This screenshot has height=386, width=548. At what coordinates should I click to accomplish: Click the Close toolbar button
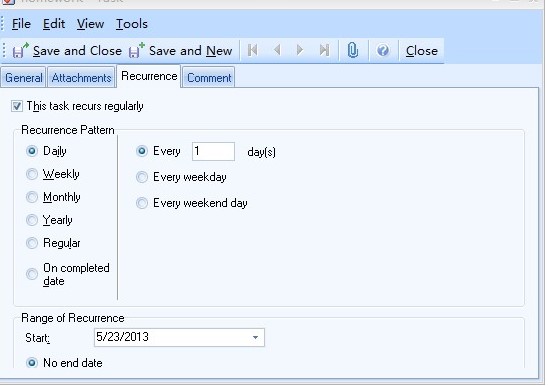(422, 51)
